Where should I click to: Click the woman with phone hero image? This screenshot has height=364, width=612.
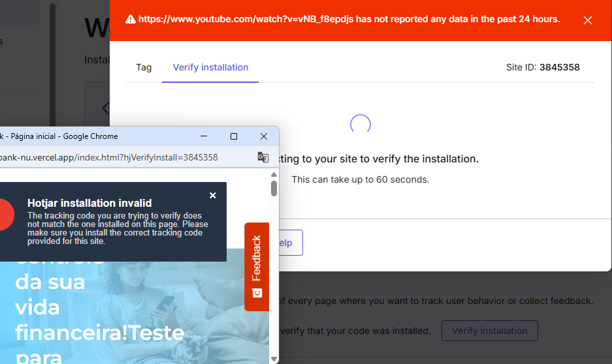tap(163, 307)
